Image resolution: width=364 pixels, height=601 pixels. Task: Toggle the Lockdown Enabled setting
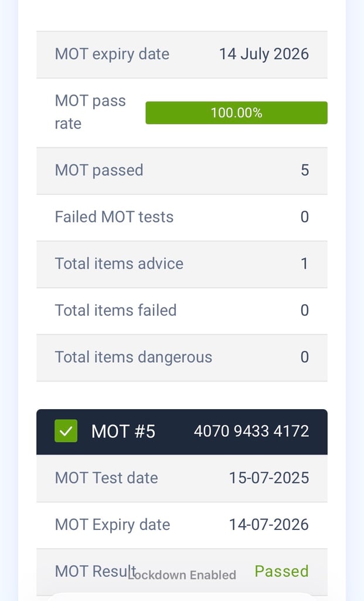182,575
